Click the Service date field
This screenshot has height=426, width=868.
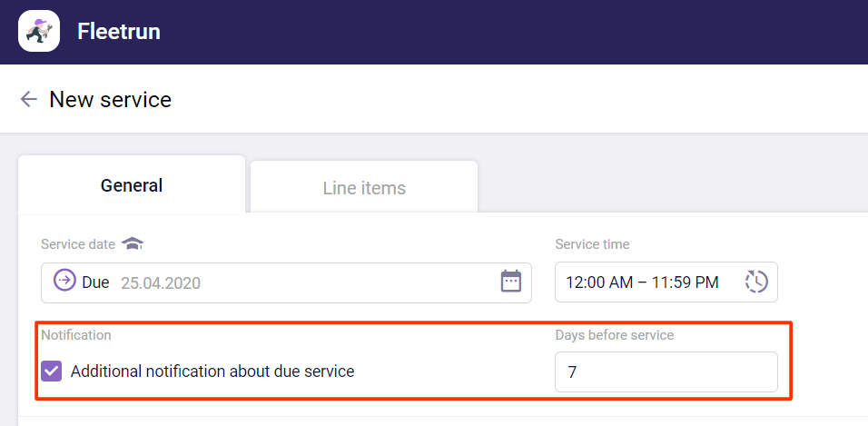(286, 282)
